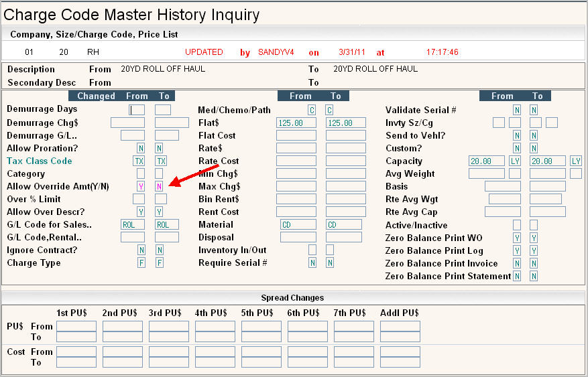This screenshot has height=377, width=588.
Task: Click the Demurrage Days From field
Action: coord(137,110)
